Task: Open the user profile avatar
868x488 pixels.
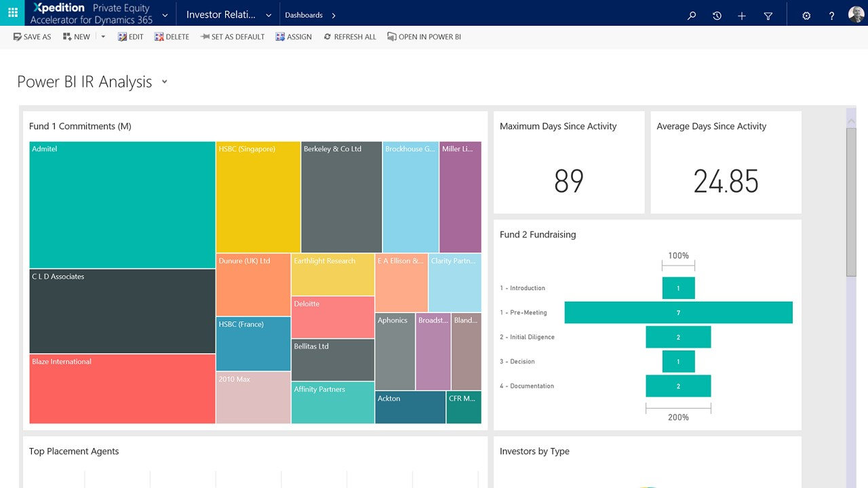Action: tap(856, 15)
